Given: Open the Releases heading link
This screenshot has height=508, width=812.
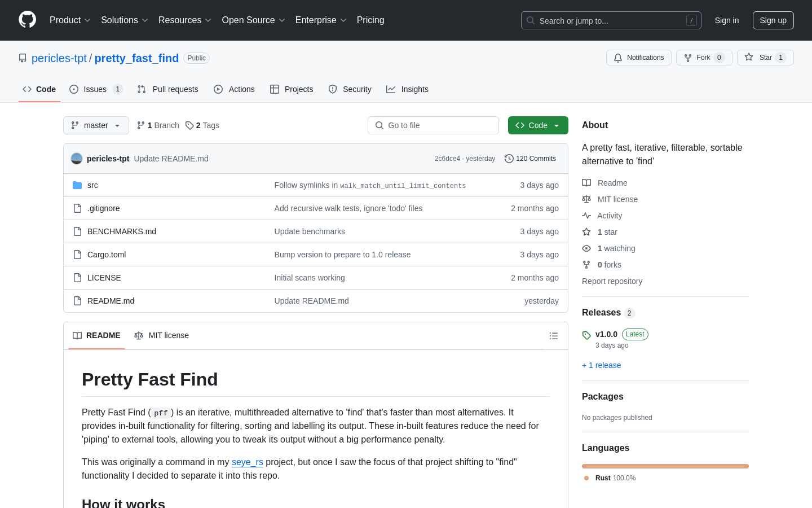Looking at the screenshot, I should click(x=601, y=313).
